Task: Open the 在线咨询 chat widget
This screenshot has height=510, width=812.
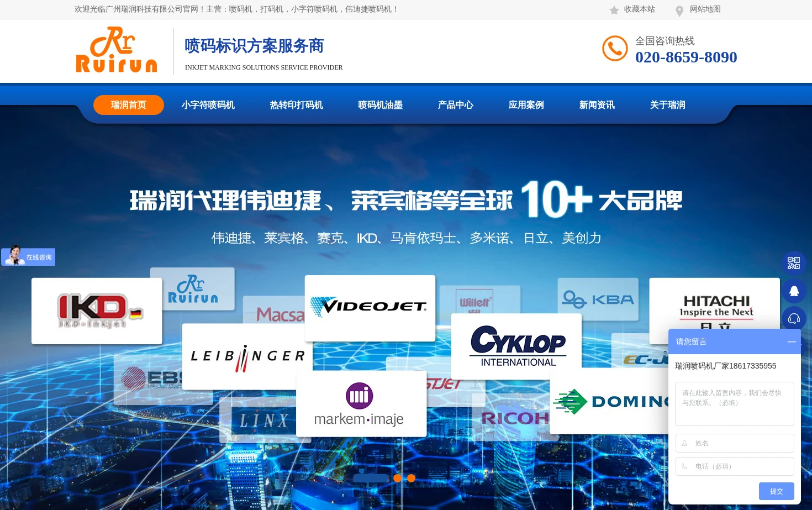Action: point(28,256)
